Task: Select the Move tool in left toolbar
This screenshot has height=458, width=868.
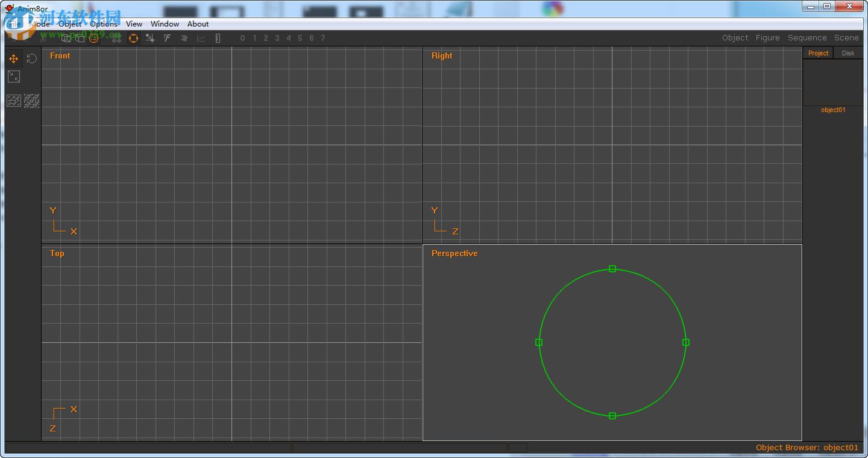Action: tap(13, 58)
